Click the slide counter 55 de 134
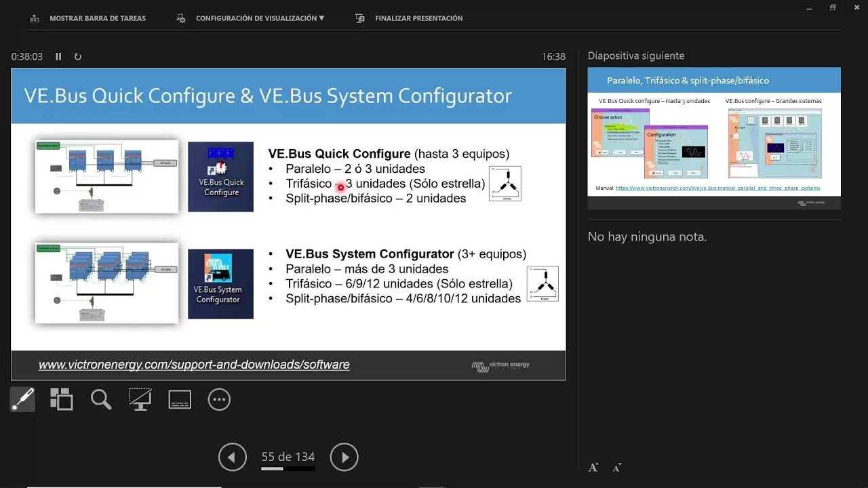Viewport: 868px width, 488px height. coord(288,457)
